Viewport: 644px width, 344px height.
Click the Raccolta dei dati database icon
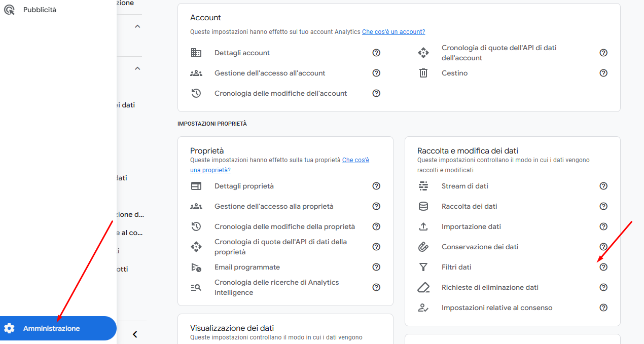click(x=423, y=206)
